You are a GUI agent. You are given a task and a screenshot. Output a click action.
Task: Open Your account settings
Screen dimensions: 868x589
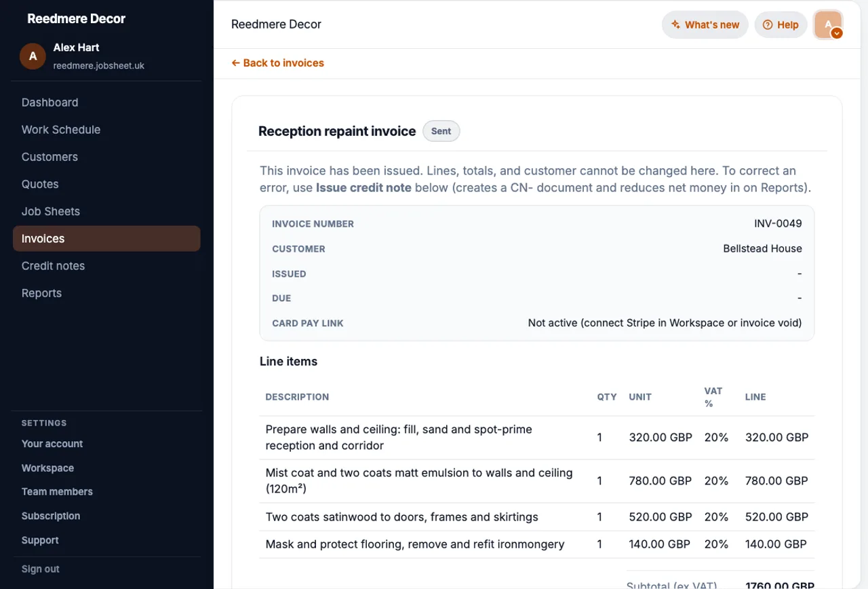52,444
